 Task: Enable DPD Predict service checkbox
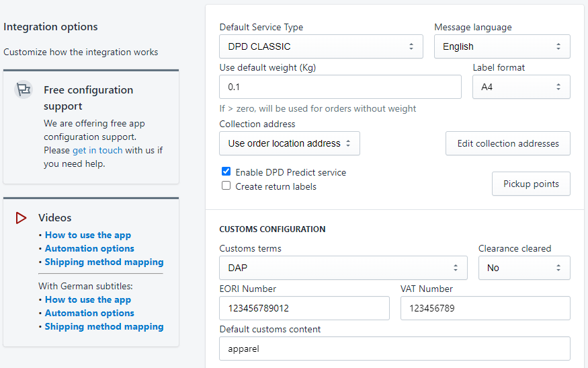[226, 172]
